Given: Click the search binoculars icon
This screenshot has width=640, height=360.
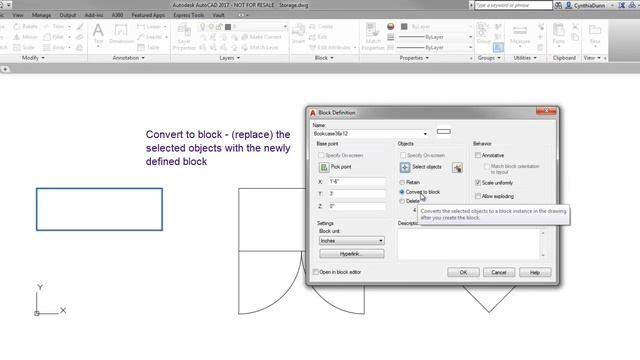Looking at the screenshot, I should pyautogui.click(x=558, y=5).
